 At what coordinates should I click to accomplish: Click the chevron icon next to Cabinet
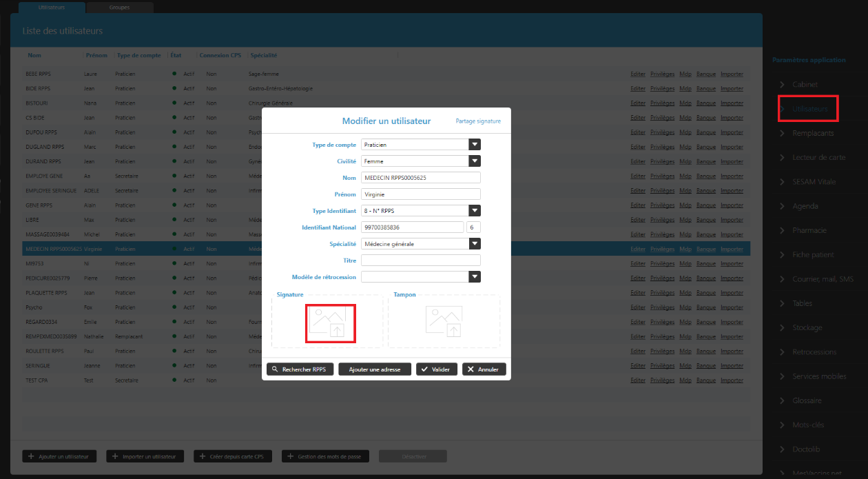coord(783,85)
